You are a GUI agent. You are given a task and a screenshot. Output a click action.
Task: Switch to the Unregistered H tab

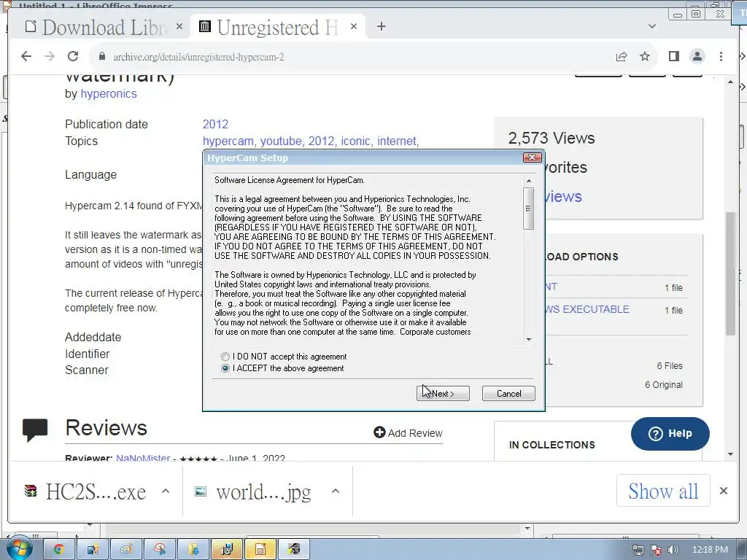[278, 27]
